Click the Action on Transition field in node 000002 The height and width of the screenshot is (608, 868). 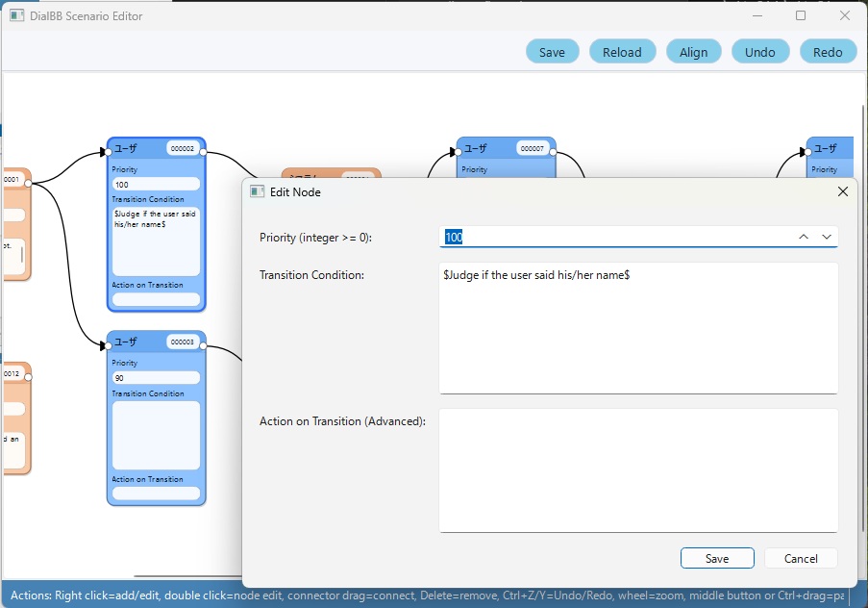pyautogui.click(x=156, y=299)
